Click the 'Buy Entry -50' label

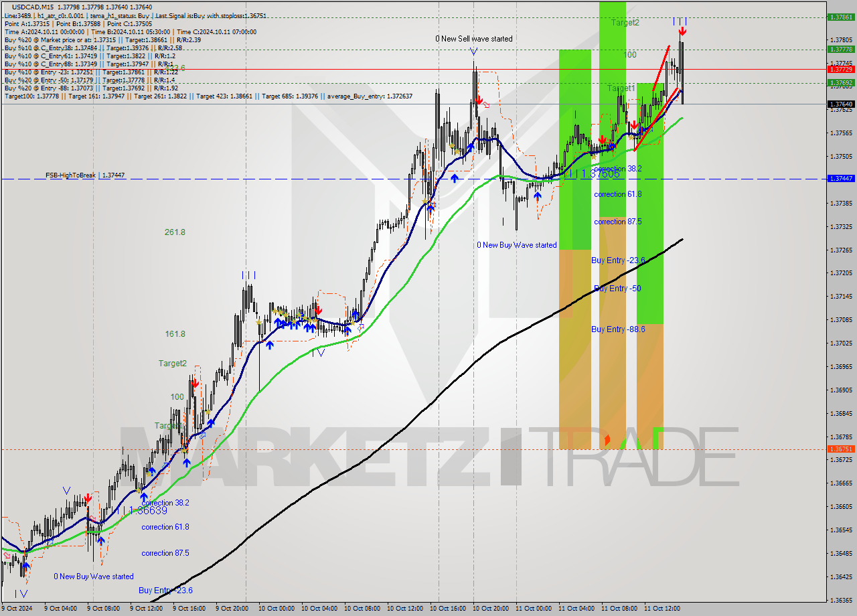pos(617,289)
